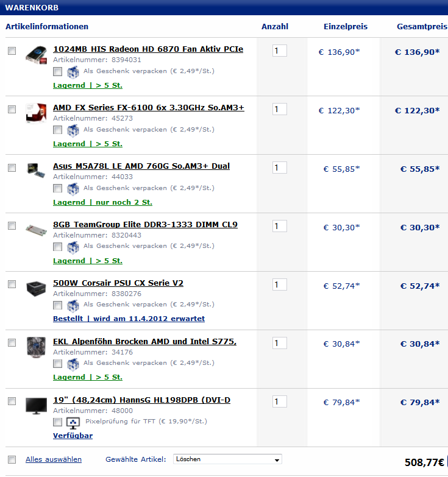Click the Alles auswählen link
Viewport: 448px width, 477px height.
point(54,459)
